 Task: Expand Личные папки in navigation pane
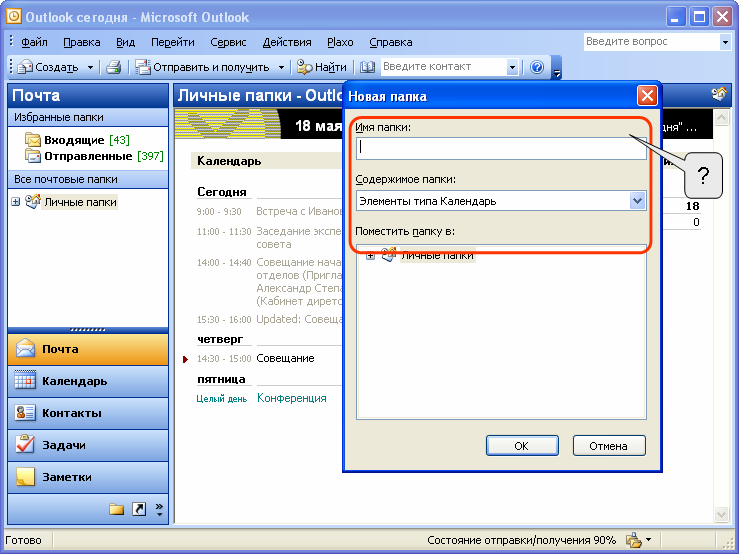click(16, 202)
